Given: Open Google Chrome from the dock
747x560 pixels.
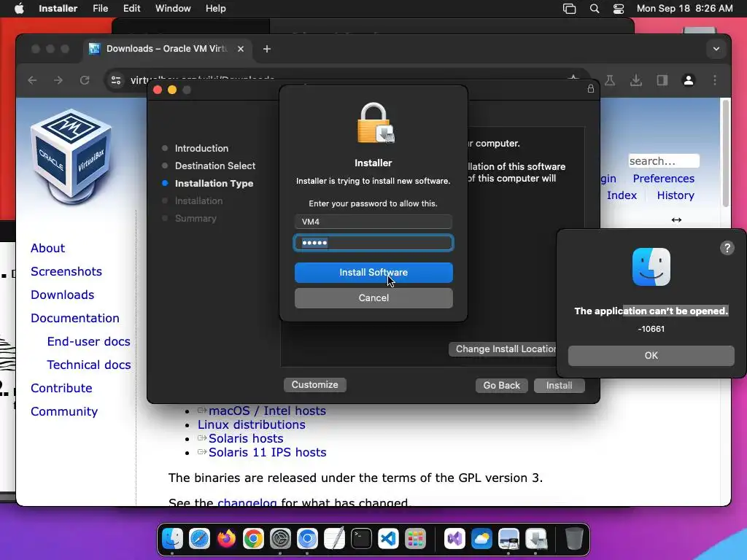Looking at the screenshot, I should coord(253,539).
